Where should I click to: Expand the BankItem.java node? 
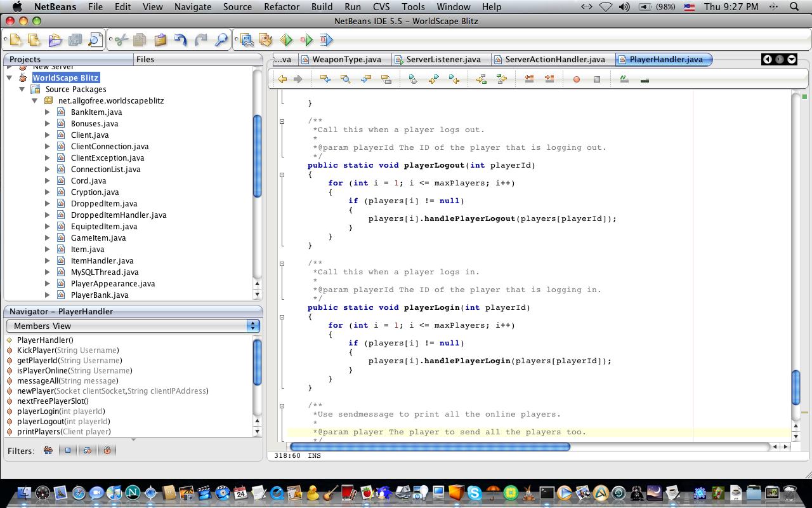[x=48, y=112]
